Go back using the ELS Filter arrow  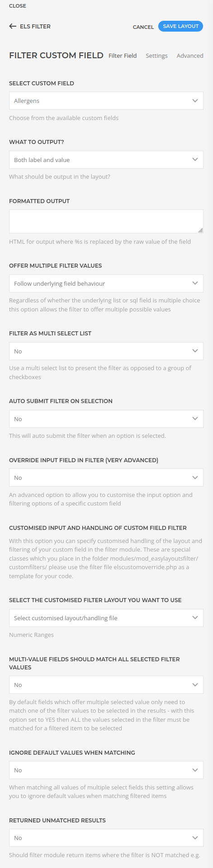pyautogui.click(x=13, y=26)
